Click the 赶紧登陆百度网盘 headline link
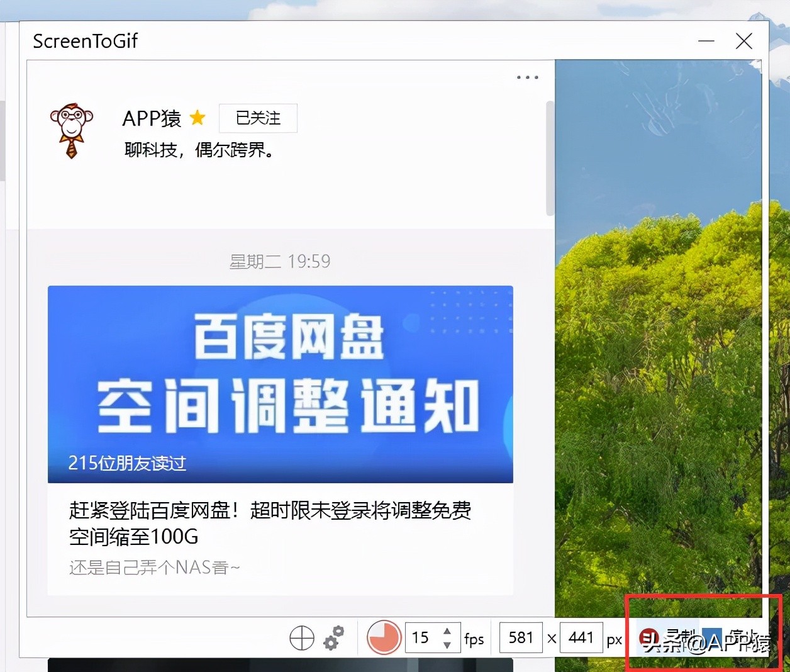 click(270, 511)
